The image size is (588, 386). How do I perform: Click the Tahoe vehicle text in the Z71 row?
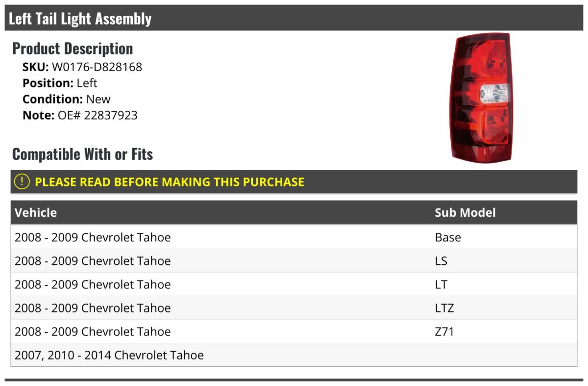point(154,332)
